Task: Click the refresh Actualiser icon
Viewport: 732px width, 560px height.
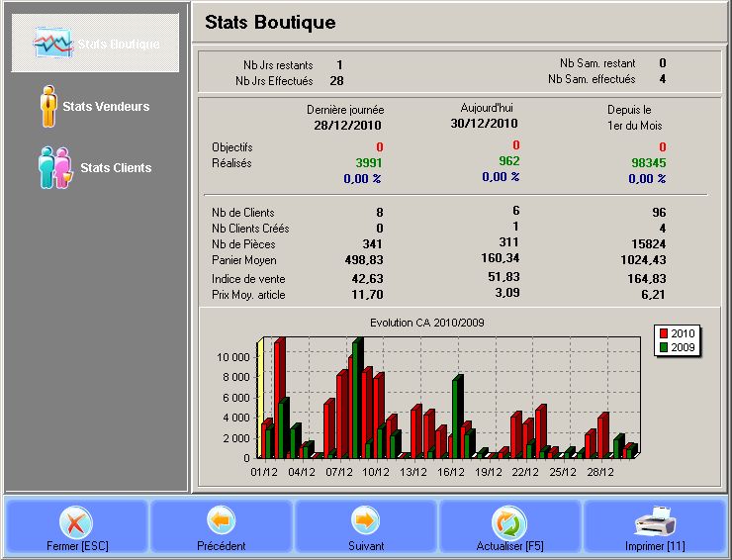Action: pos(509,522)
